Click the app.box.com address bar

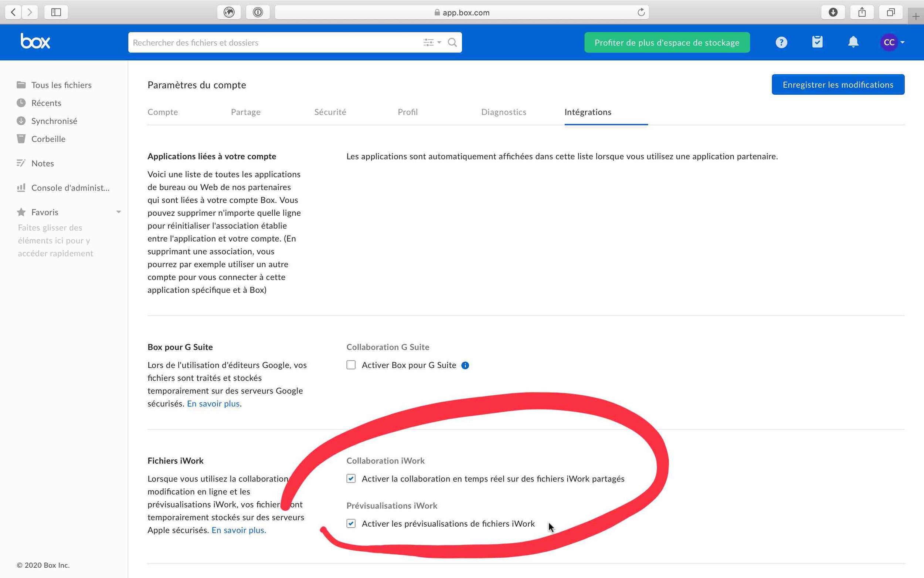(462, 12)
